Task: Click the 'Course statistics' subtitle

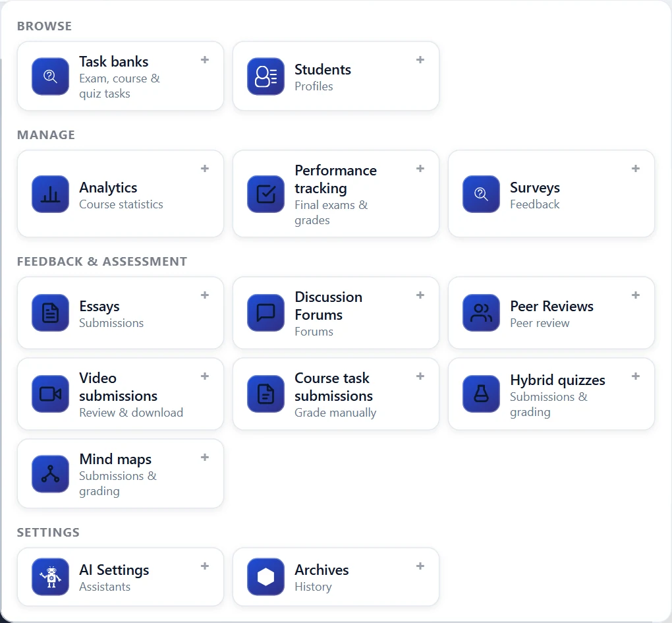Action: pyautogui.click(x=121, y=204)
